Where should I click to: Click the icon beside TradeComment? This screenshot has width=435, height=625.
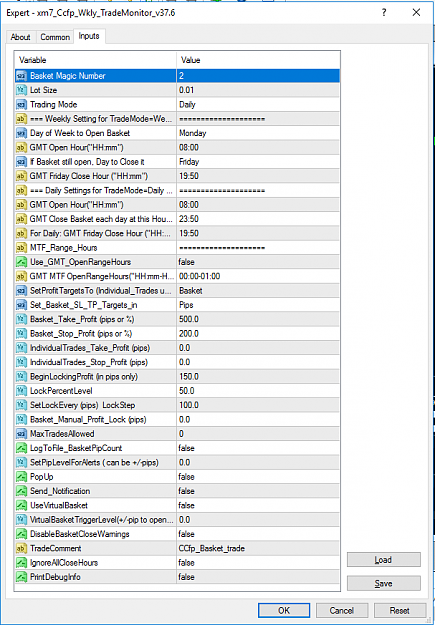click(21, 548)
